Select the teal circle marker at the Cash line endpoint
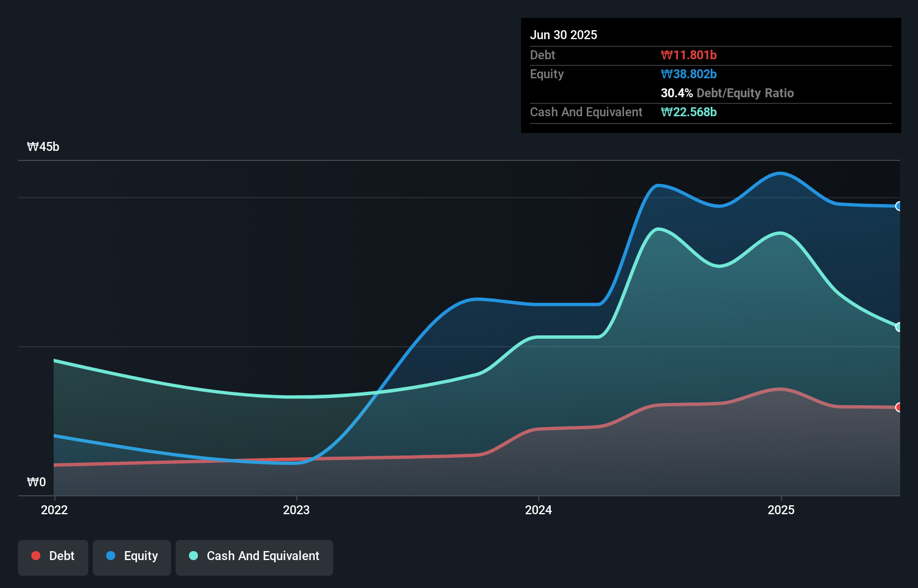This screenshot has width=918, height=588. (x=898, y=327)
